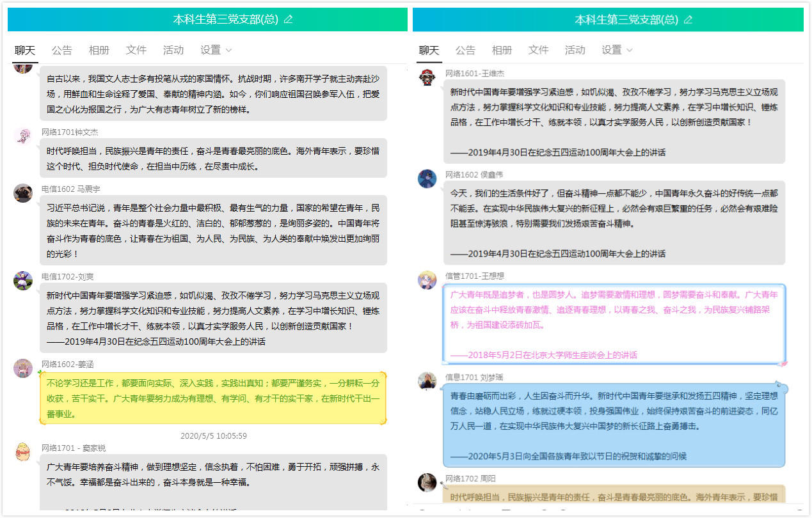The height and width of the screenshot is (518, 812).
Task: Open avatar of 电信1602 马震宇
Action: [x=23, y=193]
